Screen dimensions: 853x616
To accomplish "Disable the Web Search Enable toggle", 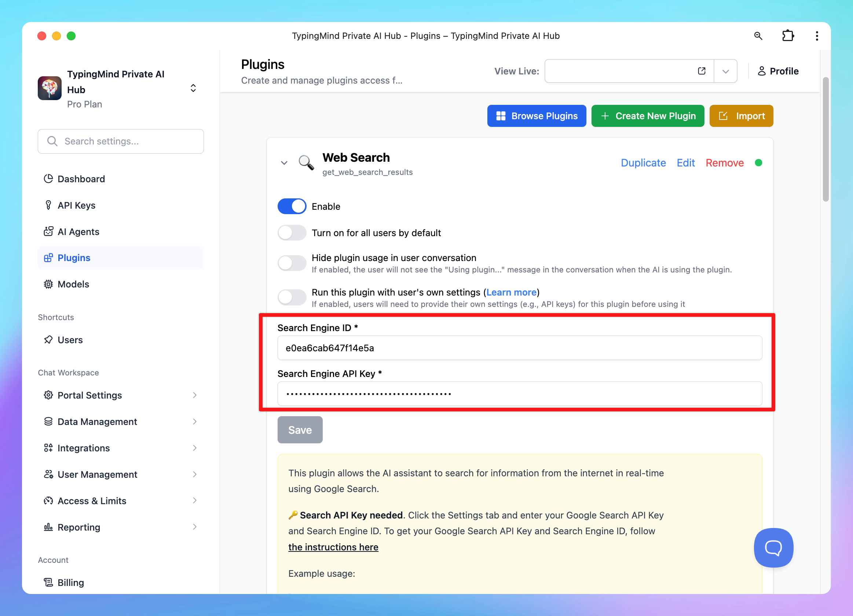I will 292,206.
